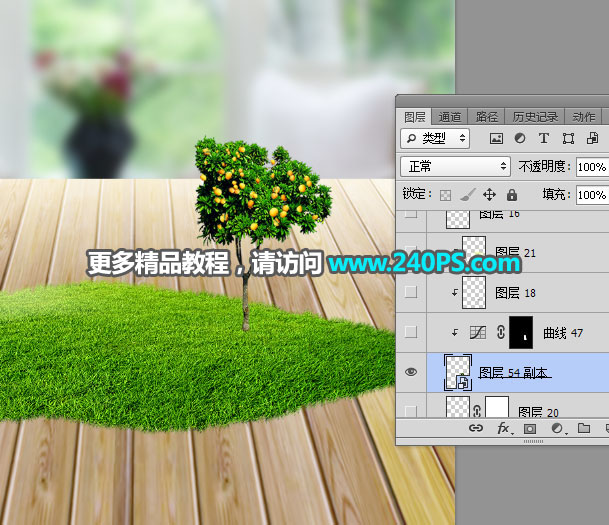The height and width of the screenshot is (525, 609).
Task: Click lock position move icon
Action: tap(489, 195)
